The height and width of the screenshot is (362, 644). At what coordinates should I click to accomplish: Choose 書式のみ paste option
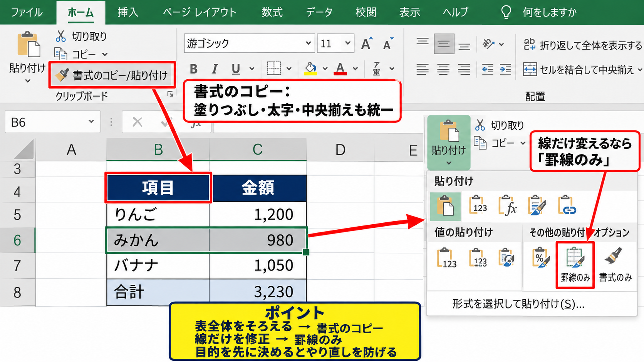click(x=615, y=265)
